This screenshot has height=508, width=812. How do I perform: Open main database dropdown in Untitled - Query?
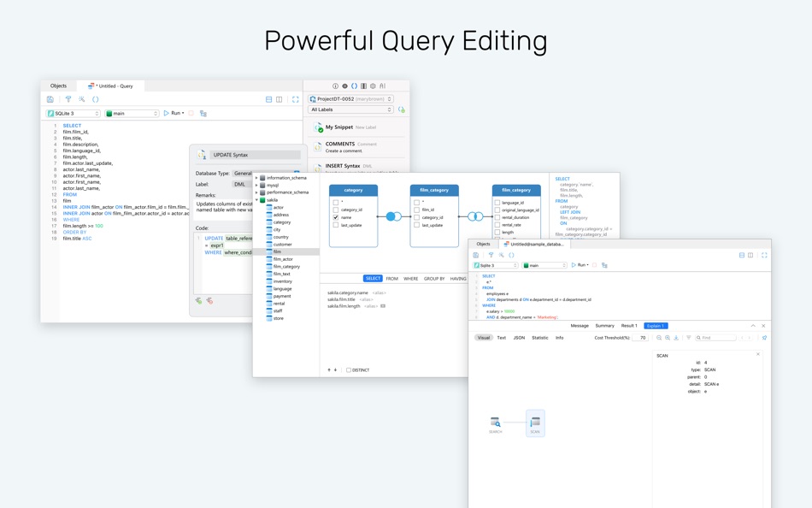(132, 113)
